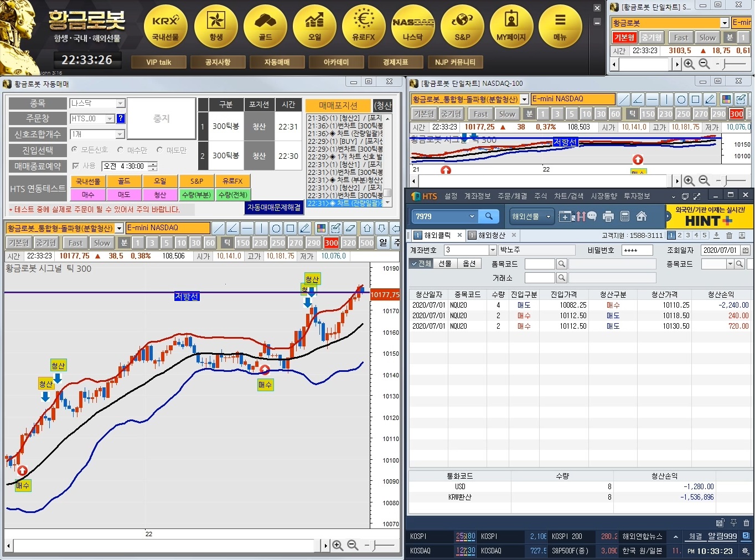Open the MY페이지 button
Image resolution: width=755 pixels, height=560 pixels.
(x=511, y=27)
